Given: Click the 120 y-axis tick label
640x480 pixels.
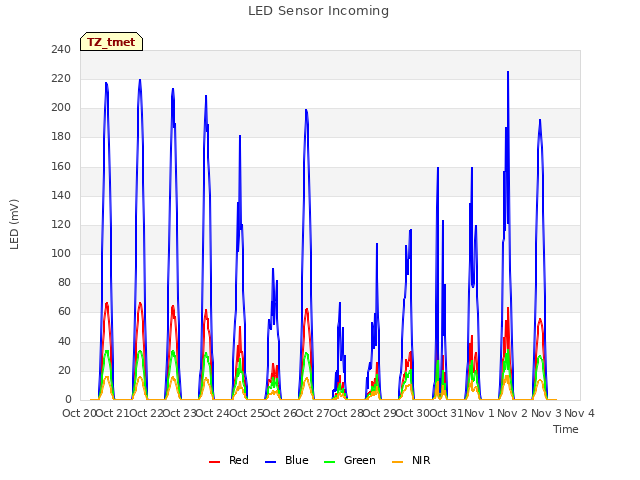Looking at the screenshot, I should (61, 224).
